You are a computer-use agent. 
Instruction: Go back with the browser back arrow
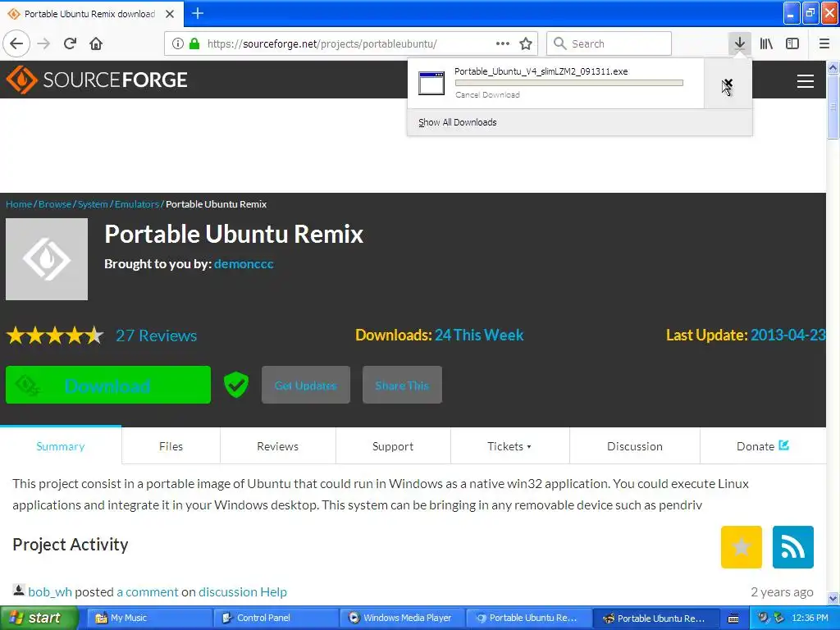[16, 43]
